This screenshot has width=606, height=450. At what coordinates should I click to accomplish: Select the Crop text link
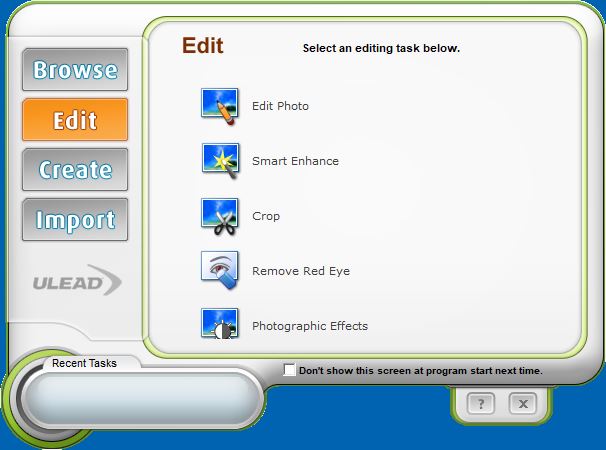coord(266,216)
